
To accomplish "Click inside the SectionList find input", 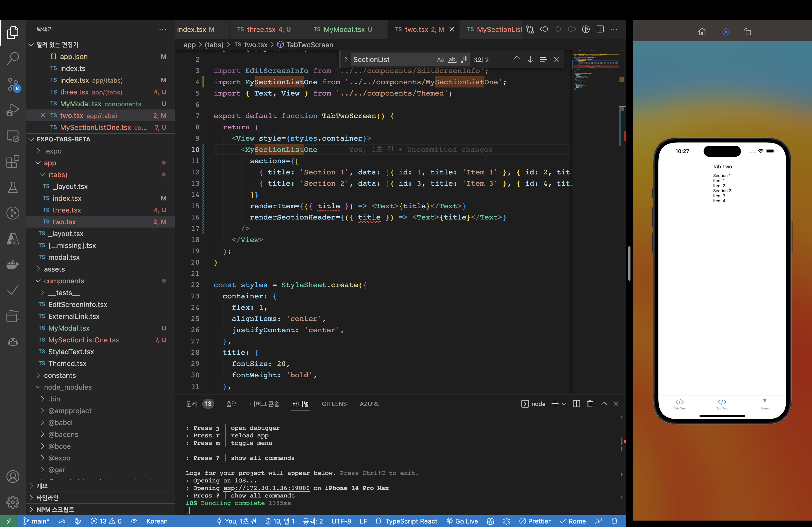I will [392, 60].
